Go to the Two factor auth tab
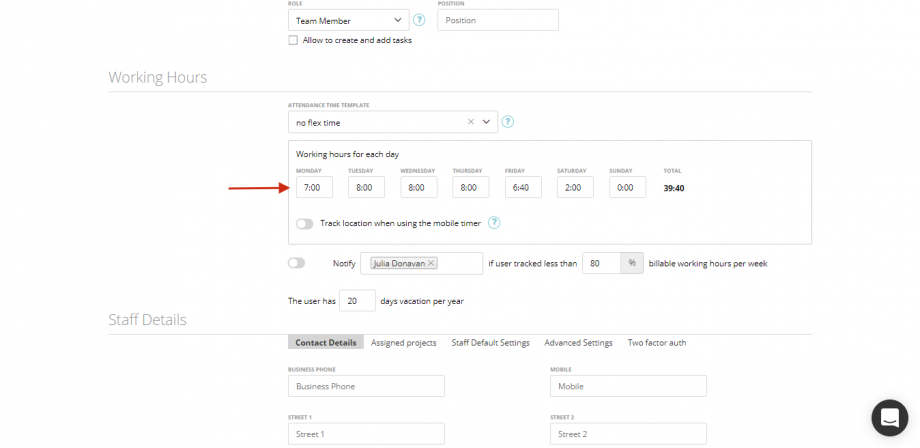This screenshot has width=920, height=448. pos(657,342)
